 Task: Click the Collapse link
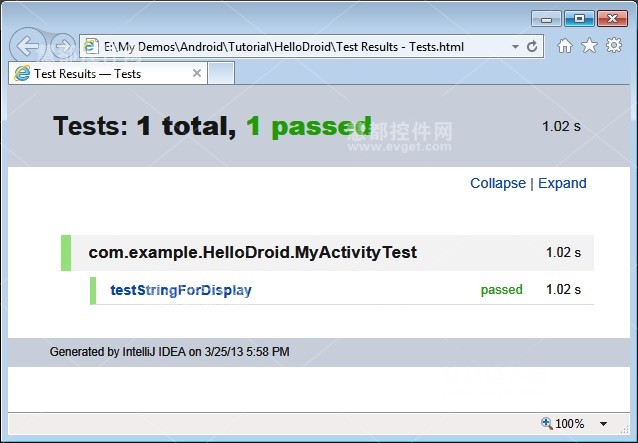pyautogui.click(x=498, y=183)
